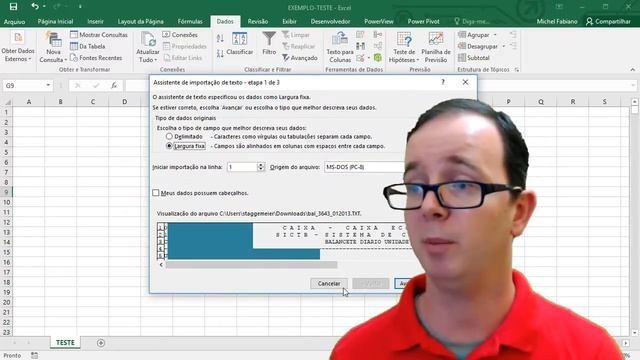Expand Estrutura de Tópicos dialog launcher
Image resolution: width=640 pixels, height=360 pixels.
pos(517,70)
